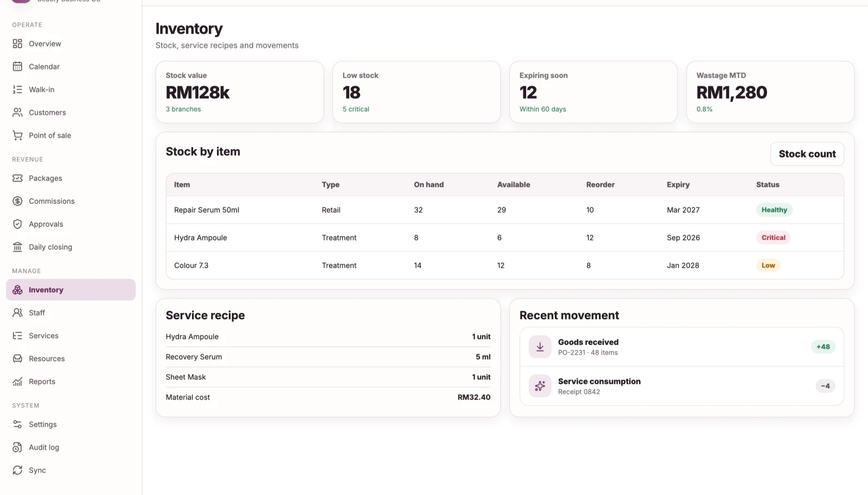Go to the Overview page

[71, 43]
